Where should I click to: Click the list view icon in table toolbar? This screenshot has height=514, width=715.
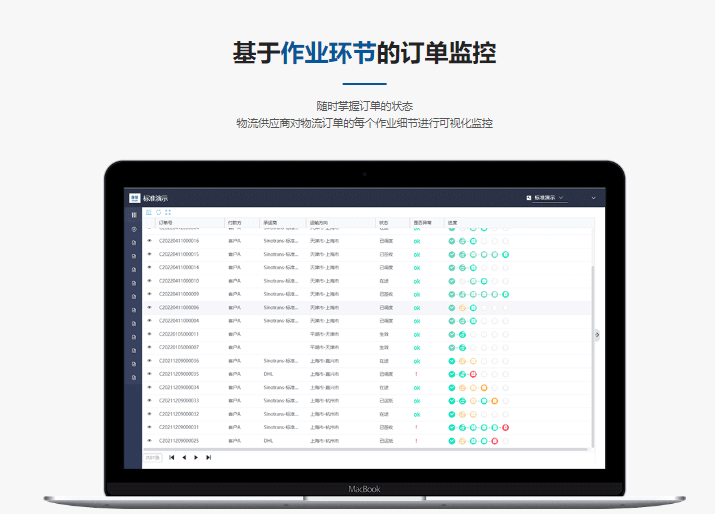click(x=149, y=212)
